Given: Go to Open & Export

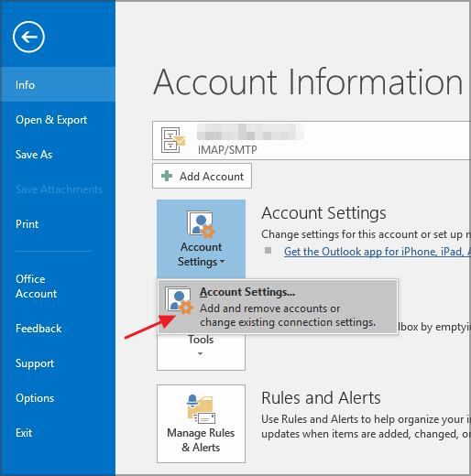Looking at the screenshot, I should pos(51,120).
